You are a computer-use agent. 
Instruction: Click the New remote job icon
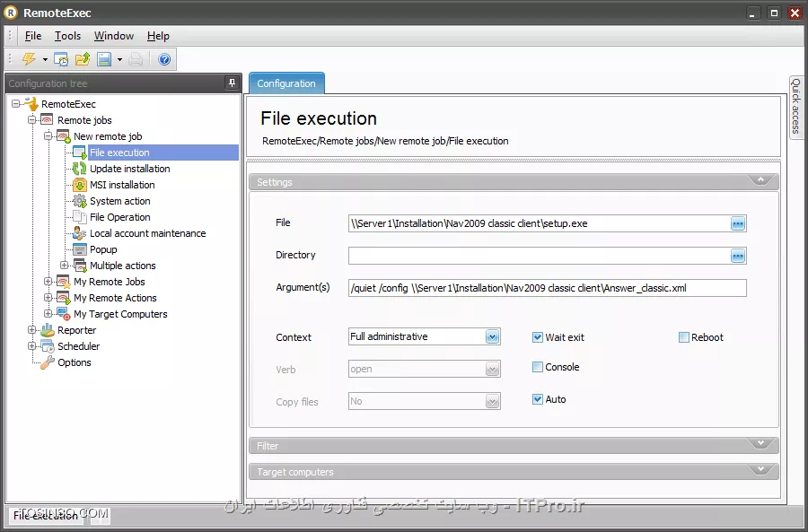[x=64, y=136]
